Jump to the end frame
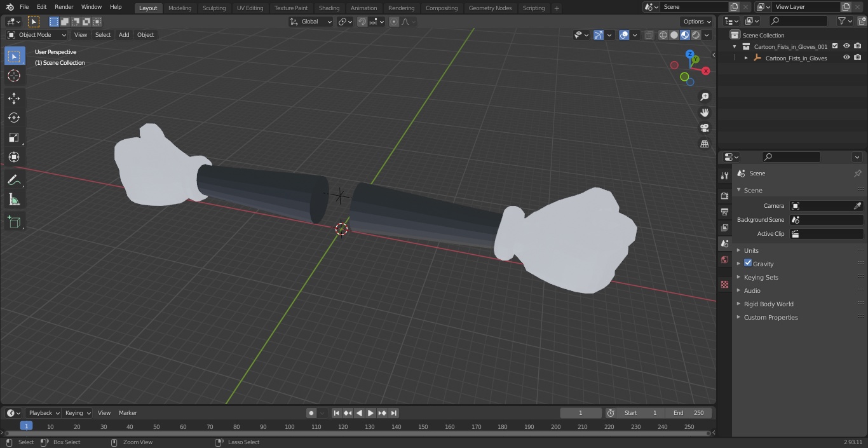 click(x=393, y=413)
